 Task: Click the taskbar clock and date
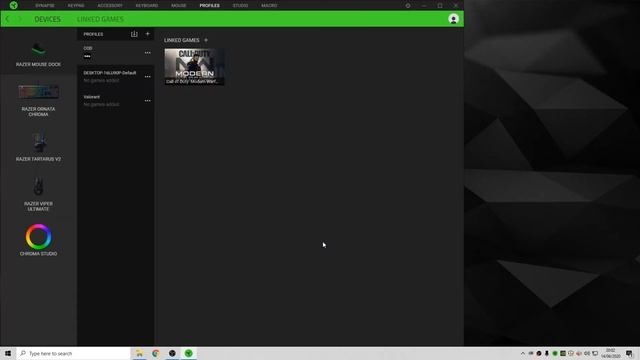click(x=611, y=353)
